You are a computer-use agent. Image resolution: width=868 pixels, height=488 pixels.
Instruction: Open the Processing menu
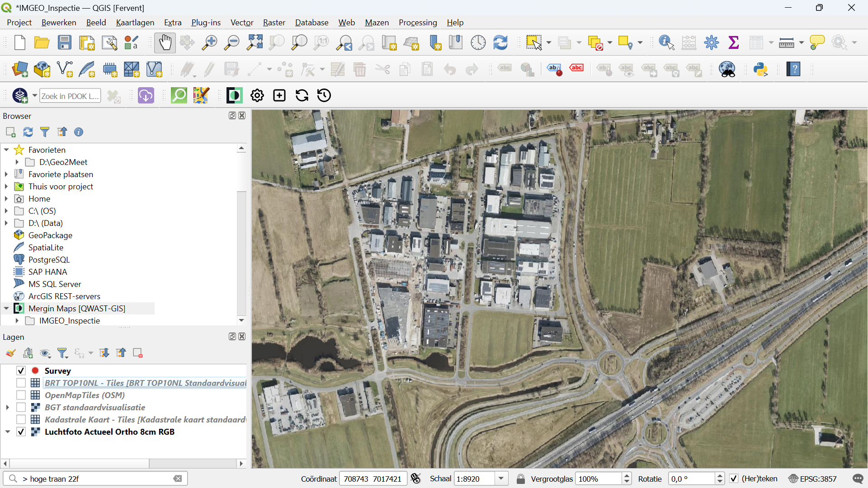[417, 23]
